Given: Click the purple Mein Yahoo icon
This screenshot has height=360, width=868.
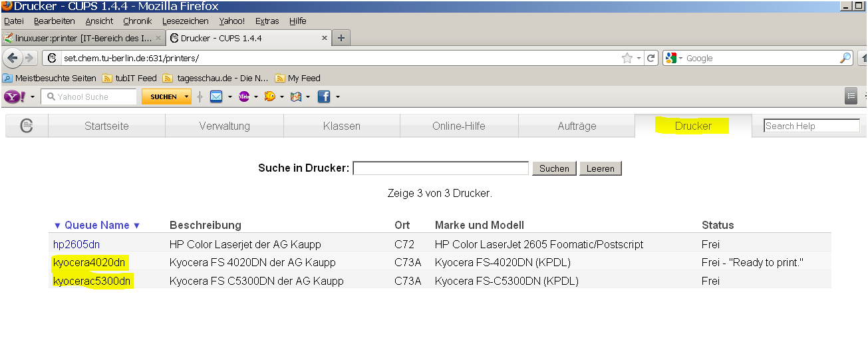Looking at the screenshot, I should click(x=244, y=96).
